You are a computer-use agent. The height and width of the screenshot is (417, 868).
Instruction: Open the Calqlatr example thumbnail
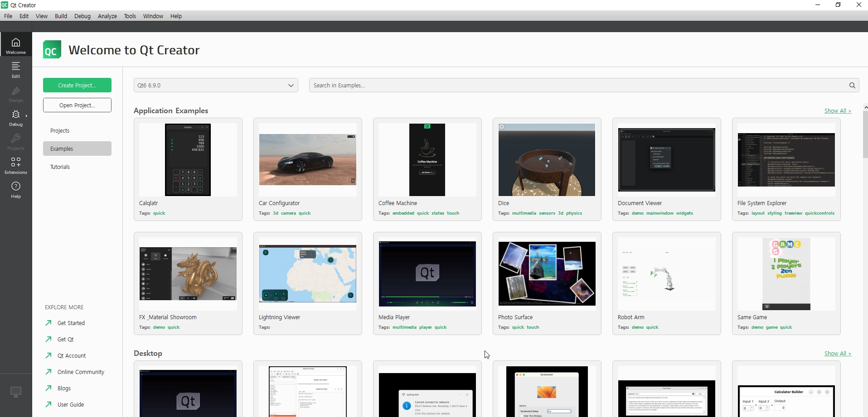coord(188,160)
